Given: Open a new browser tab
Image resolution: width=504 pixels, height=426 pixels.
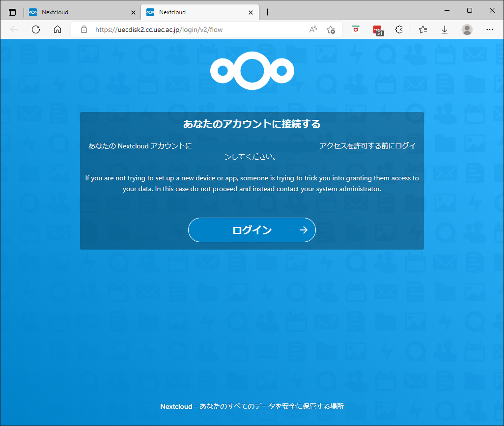Looking at the screenshot, I should coord(267,12).
